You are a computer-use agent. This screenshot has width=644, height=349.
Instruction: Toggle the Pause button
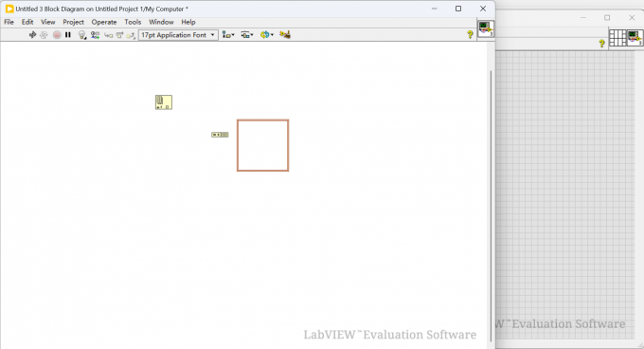click(68, 35)
